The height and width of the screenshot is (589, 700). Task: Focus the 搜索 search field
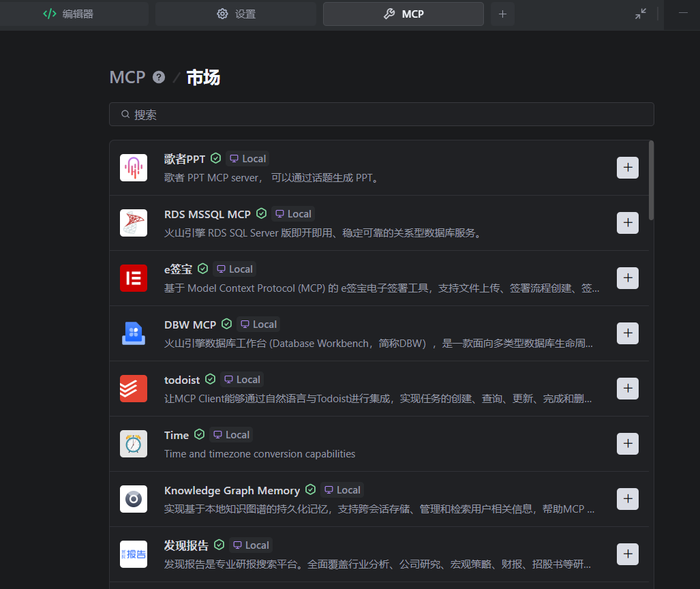(x=382, y=115)
